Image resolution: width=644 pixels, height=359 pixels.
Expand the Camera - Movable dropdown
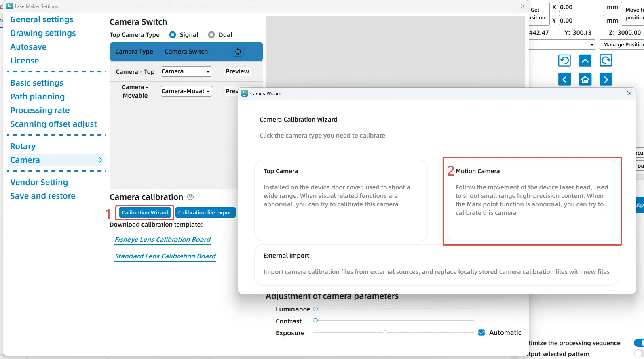click(x=186, y=91)
